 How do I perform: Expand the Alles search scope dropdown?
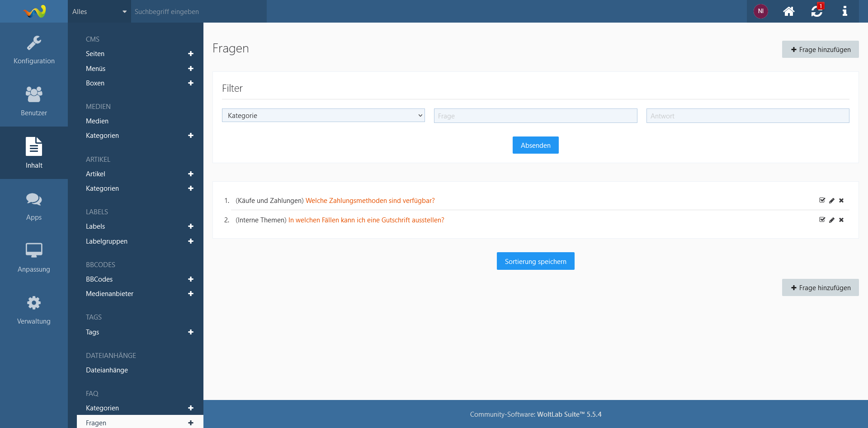coord(99,12)
